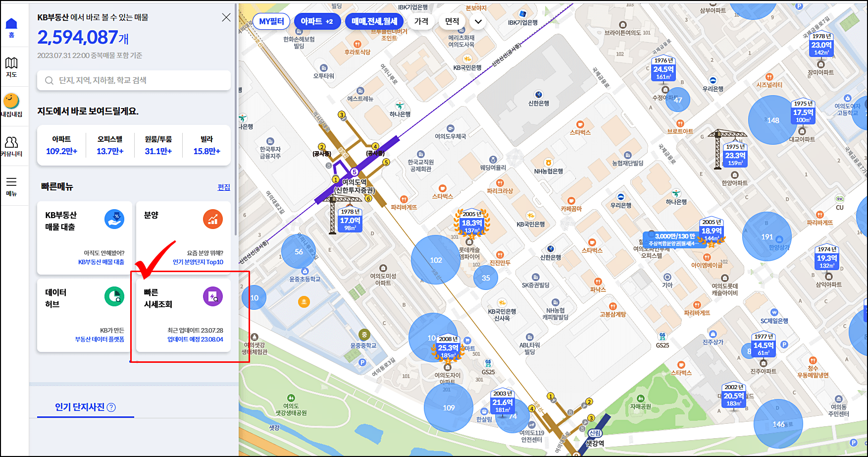Viewport: 868px width, 457px height.
Task: Click the 23.0억 142㎡ price marker
Action: 821,45
